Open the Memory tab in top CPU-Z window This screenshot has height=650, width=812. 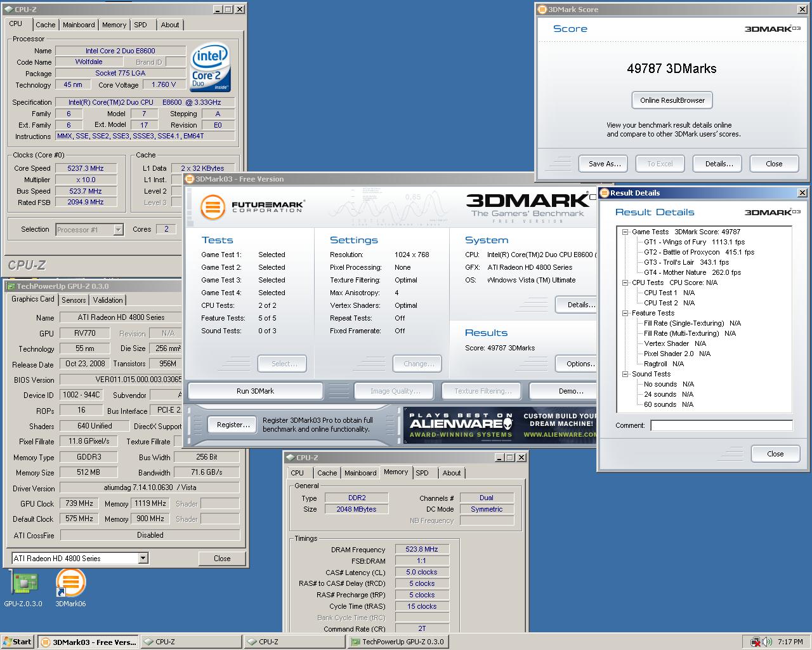[x=114, y=25]
